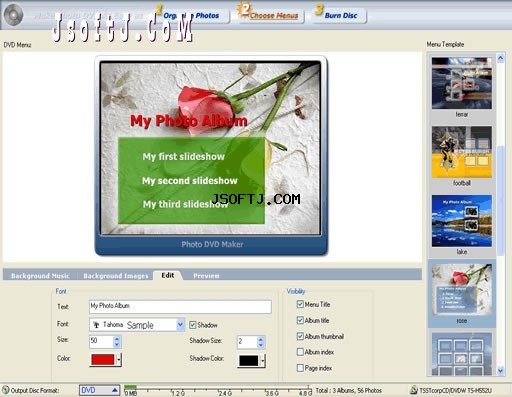Viewport: 512px width, 397px height.
Task: Uncheck the Album title checkbox
Action: click(x=300, y=320)
